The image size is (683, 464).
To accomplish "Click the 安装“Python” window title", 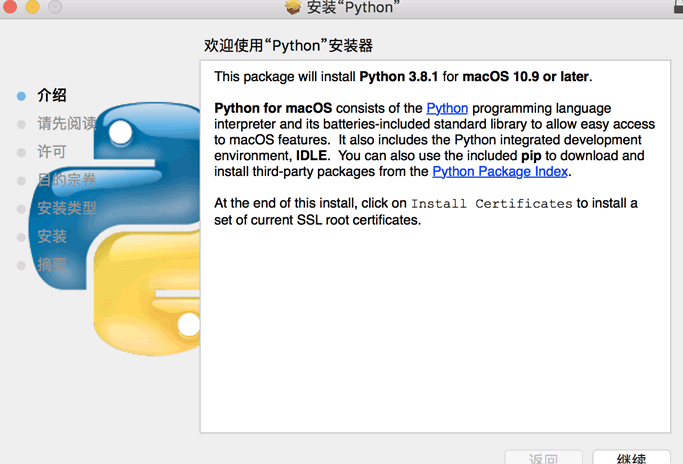I will (x=353, y=7).
